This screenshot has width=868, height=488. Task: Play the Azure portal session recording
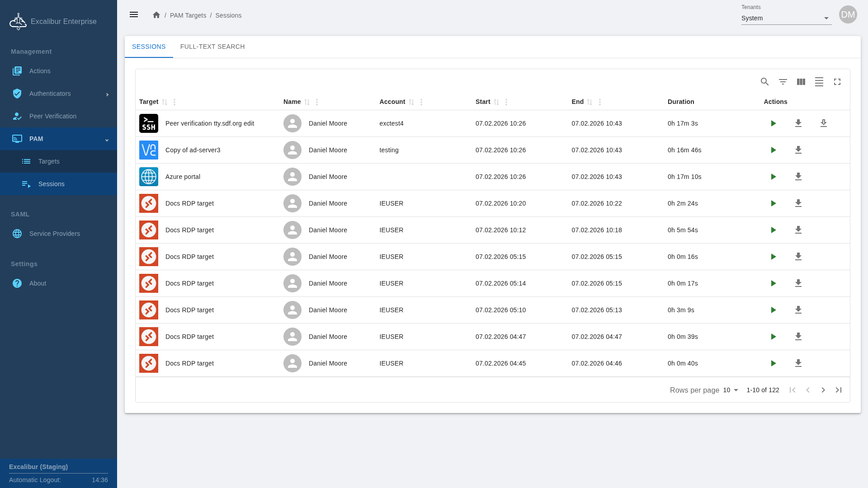(x=773, y=177)
